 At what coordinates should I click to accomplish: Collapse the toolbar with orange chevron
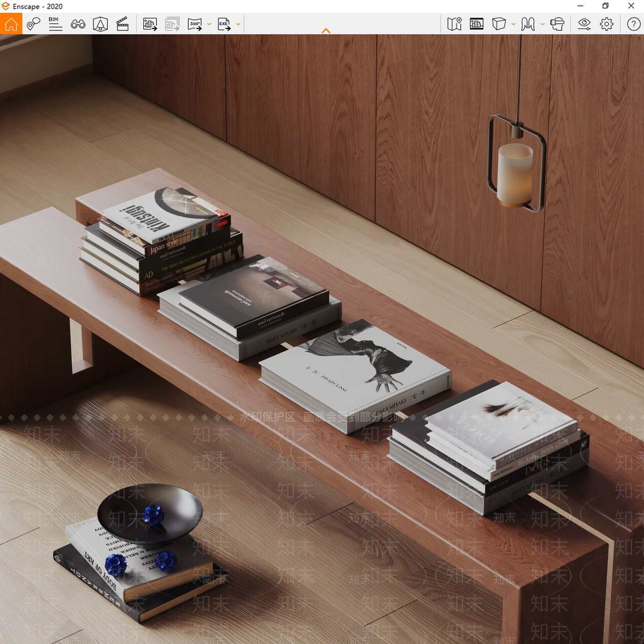coord(326,31)
